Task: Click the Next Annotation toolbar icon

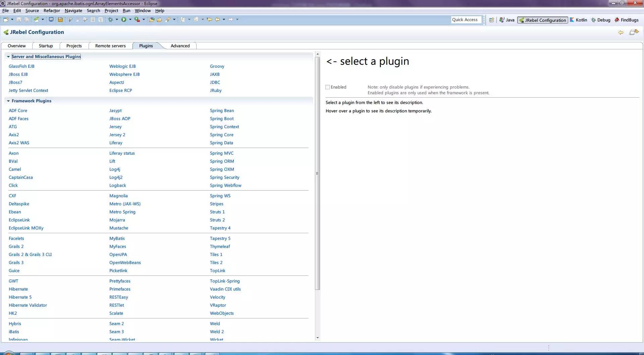Action: click(183, 19)
